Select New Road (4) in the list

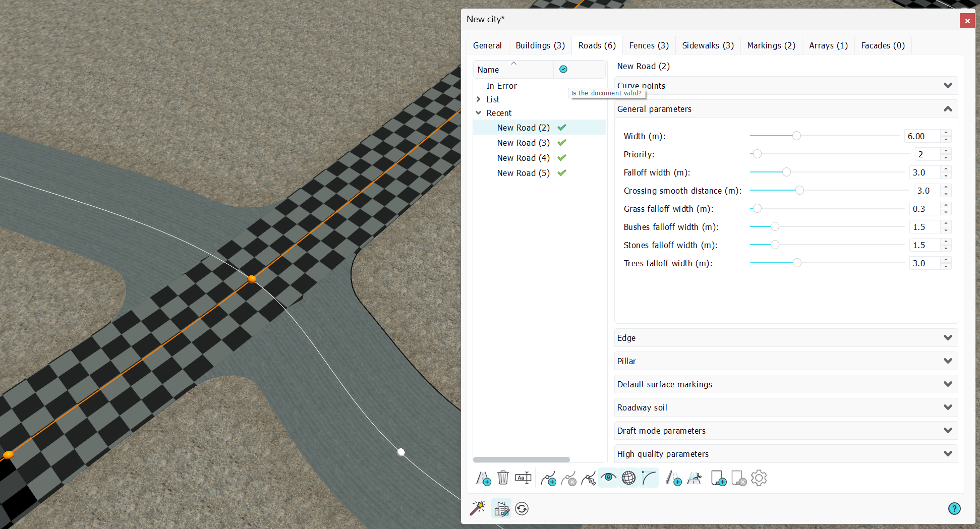tap(523, 158)
